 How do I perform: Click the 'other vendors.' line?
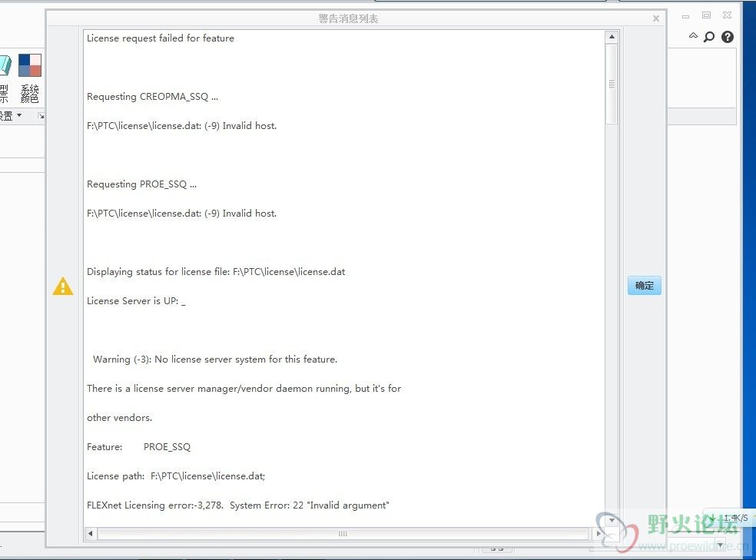tap(120, 418)
